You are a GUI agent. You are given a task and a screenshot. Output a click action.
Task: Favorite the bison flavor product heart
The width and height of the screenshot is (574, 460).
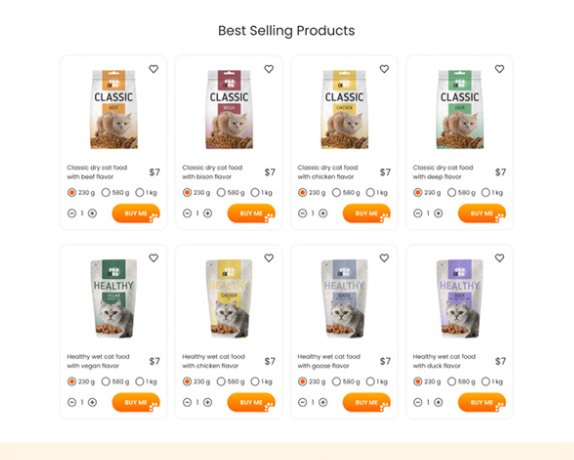point(269,69)
